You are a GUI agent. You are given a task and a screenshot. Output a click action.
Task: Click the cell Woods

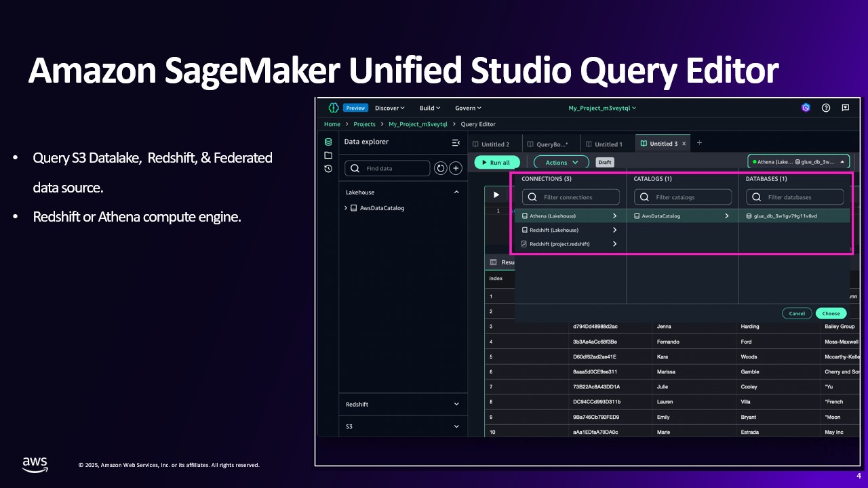[x=749, y=357]
